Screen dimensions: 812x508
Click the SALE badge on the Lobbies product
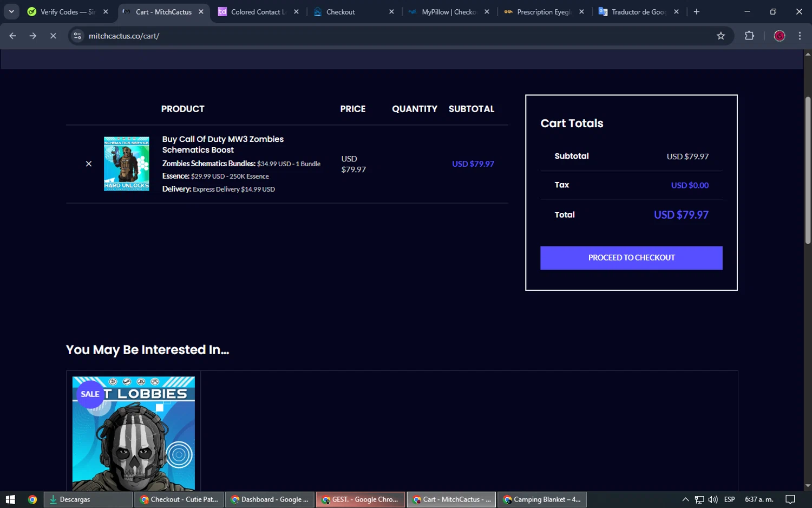(90, 394)
